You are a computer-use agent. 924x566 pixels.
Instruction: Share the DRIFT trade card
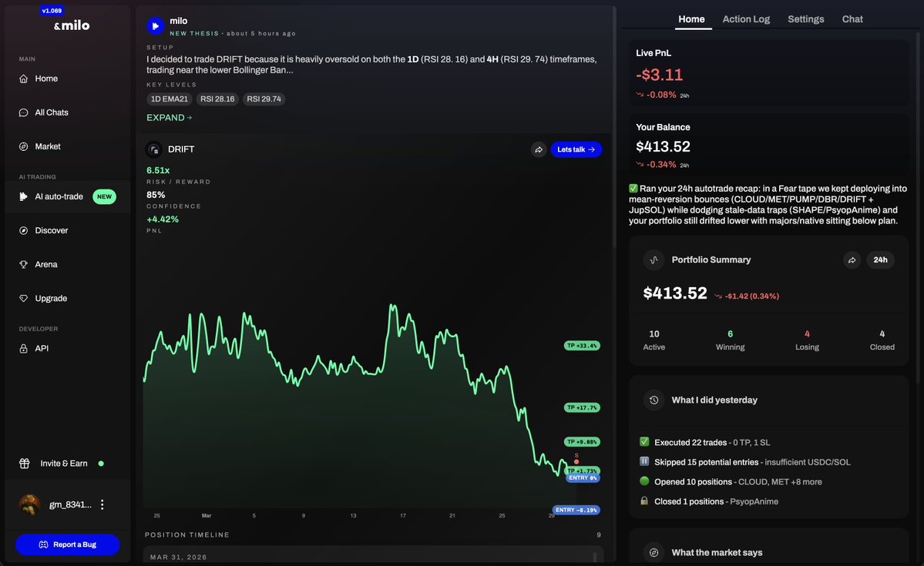539,149
